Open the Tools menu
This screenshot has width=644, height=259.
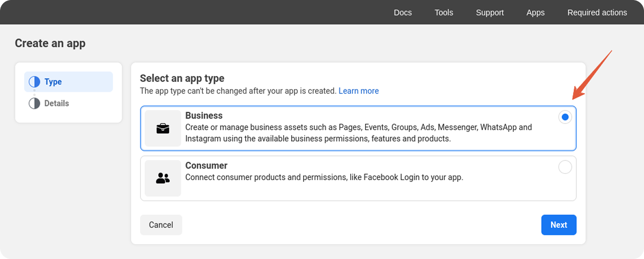[444, 13]
